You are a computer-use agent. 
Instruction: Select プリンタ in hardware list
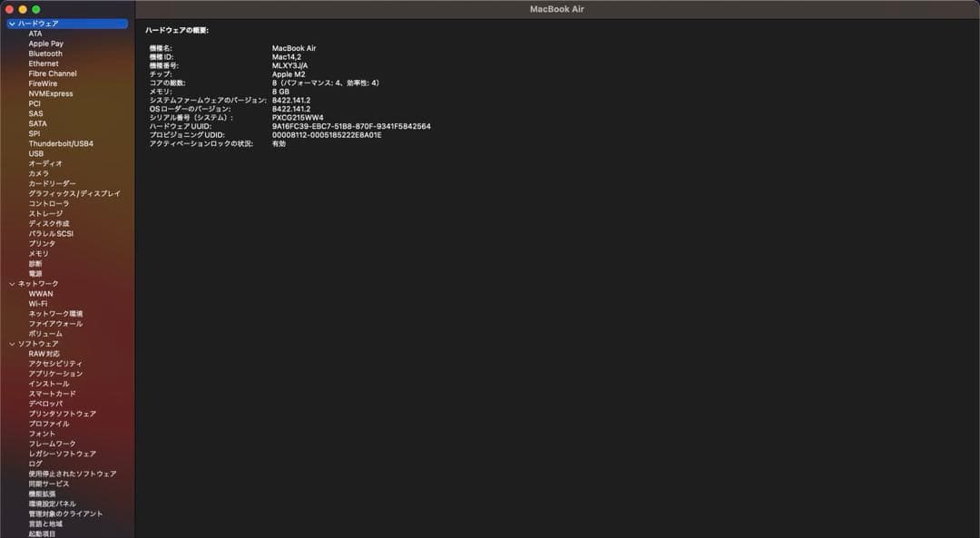(42, 244)
